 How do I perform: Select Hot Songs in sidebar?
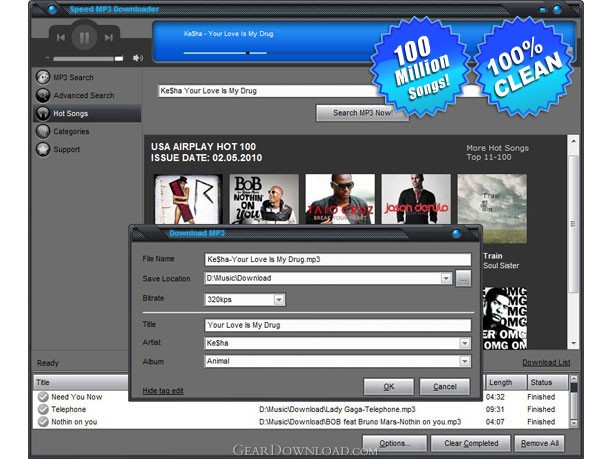point(87,114)
